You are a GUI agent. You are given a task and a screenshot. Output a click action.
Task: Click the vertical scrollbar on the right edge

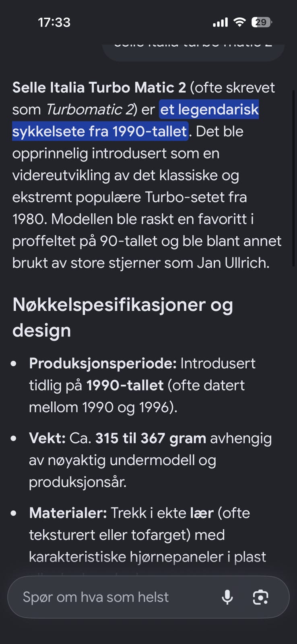click(x=293, y=177)
